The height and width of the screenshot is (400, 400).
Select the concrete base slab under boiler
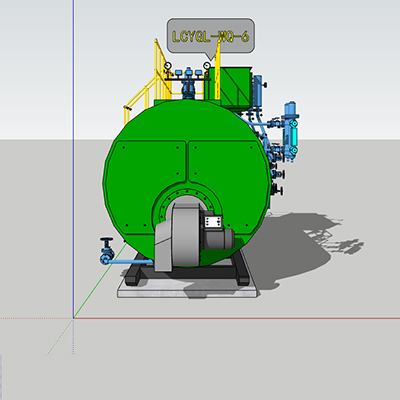(x=188, y=289)
